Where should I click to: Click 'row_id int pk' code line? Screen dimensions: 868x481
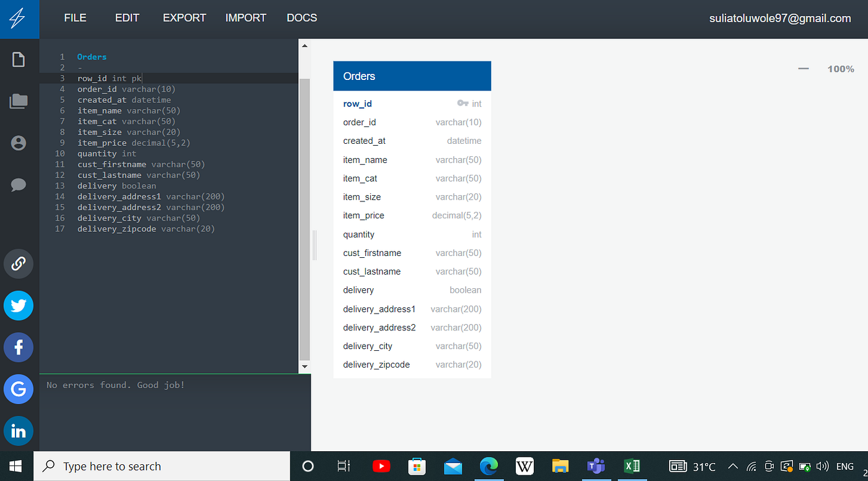tap(109, 79)
